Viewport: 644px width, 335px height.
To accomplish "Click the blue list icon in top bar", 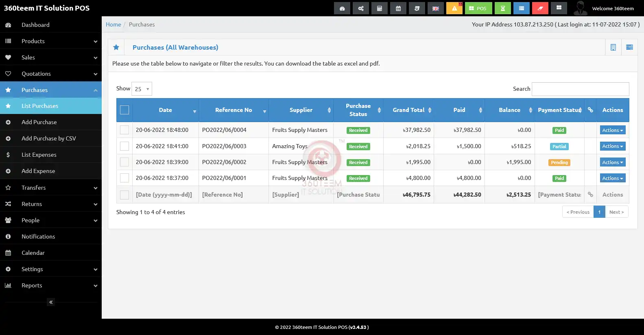I will (x=522, y=8).
